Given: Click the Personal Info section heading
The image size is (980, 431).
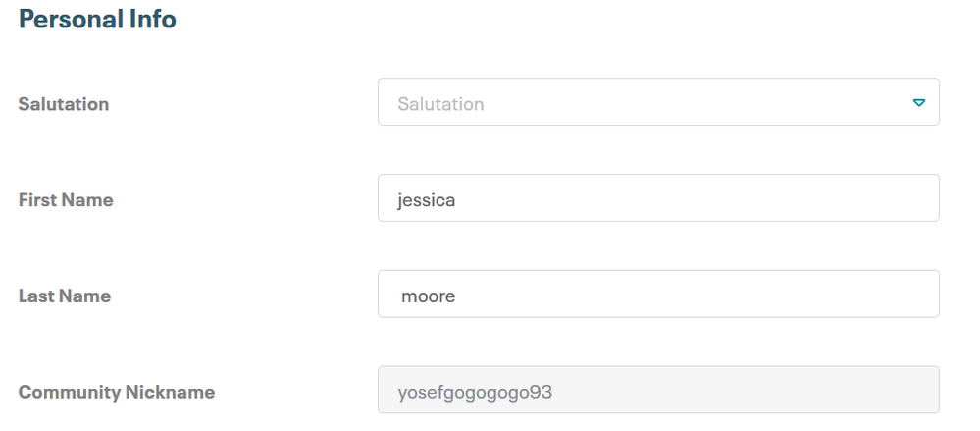Looking at the screenshot, I should coord(97,19).
